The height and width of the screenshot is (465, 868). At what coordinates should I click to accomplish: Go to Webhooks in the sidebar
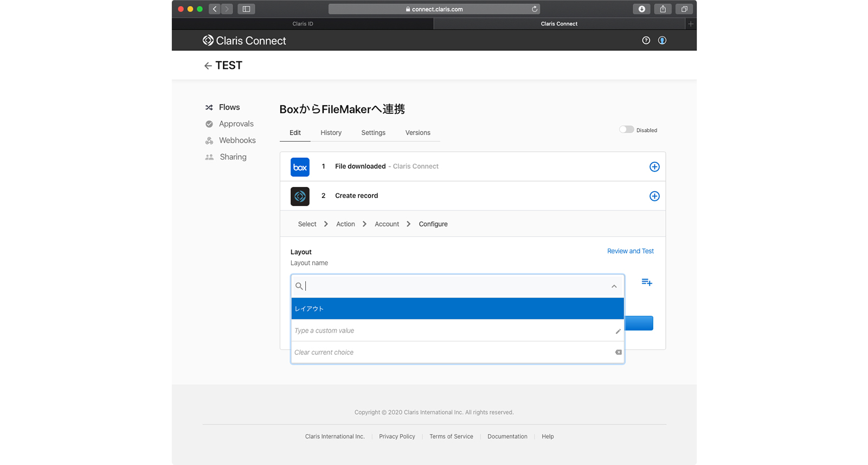[x=237, y=141]
